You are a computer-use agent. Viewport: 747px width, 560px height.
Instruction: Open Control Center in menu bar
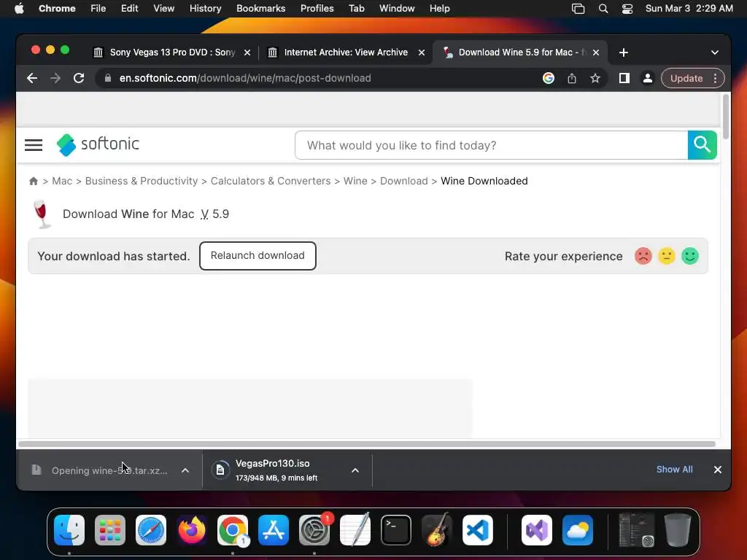pos(627,9)
